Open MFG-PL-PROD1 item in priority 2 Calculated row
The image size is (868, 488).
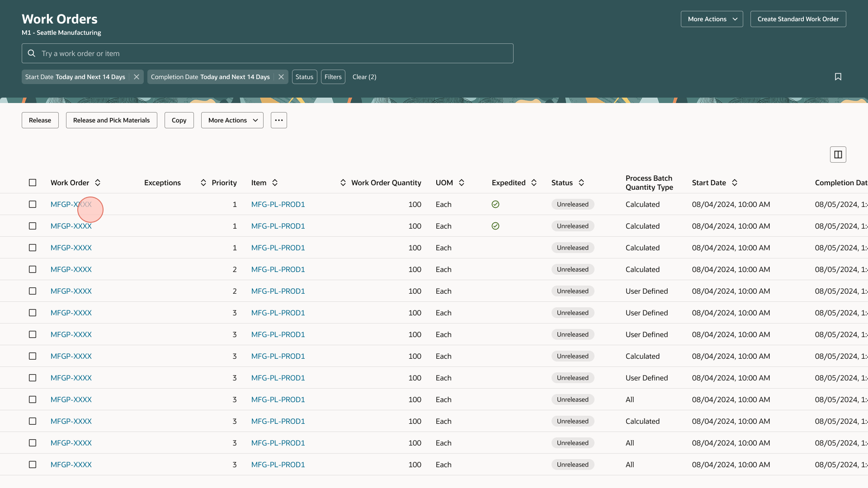coord(278,269)
